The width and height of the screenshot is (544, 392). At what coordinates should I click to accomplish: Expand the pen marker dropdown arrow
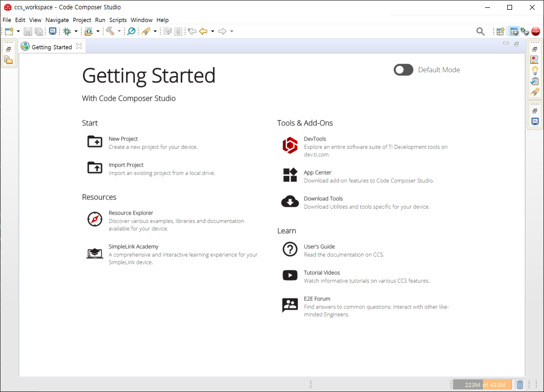tap(155, 31)
